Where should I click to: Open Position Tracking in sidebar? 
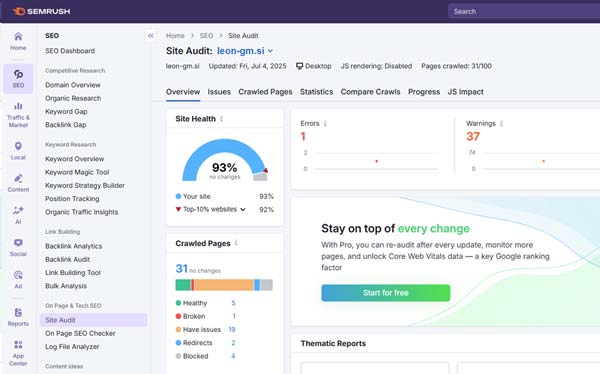[72, 199]
